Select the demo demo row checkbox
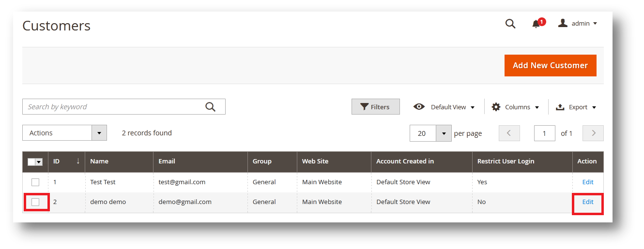Image resolution: width=644 pixels, height=249 pixels. click(x=35, y=202)
